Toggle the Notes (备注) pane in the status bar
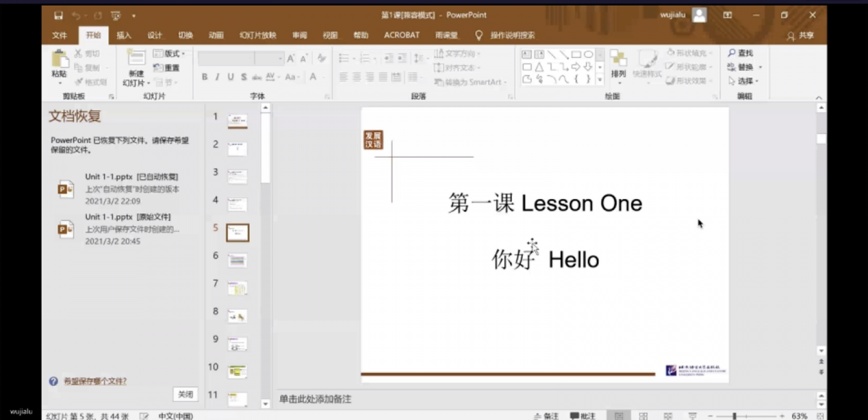The width and height of the screenshot is (868, 420). click(545, 416)
